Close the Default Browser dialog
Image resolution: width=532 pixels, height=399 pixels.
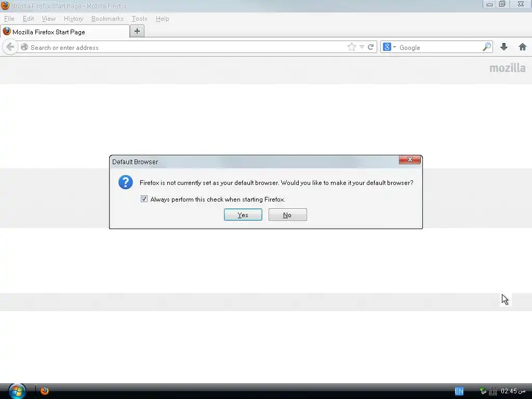[410, 159]
